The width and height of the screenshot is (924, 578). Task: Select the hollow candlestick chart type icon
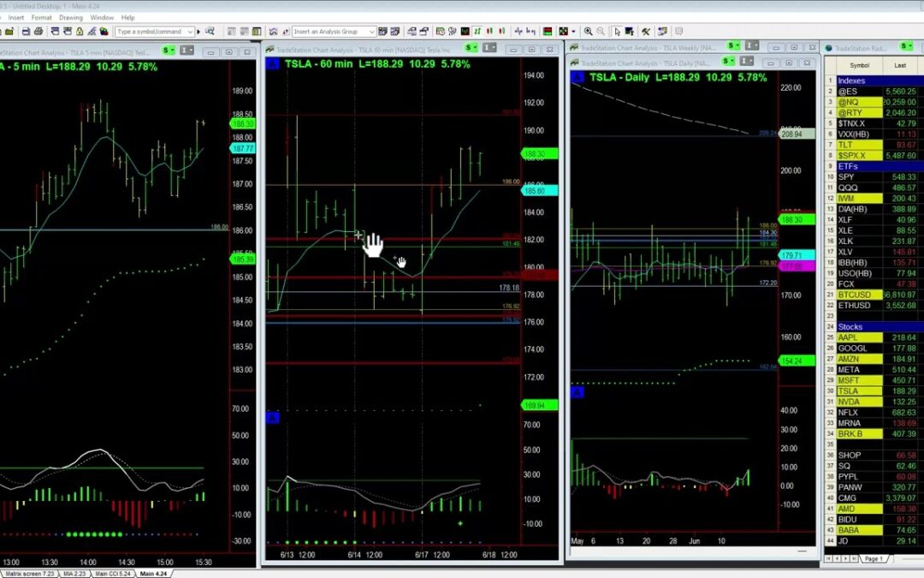(x=502, y=32)
